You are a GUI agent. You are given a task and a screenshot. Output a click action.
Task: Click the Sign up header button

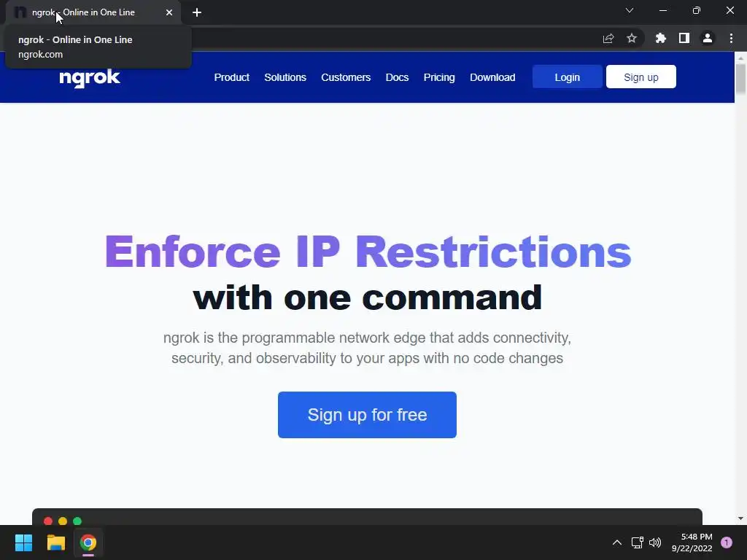point(640,77)
